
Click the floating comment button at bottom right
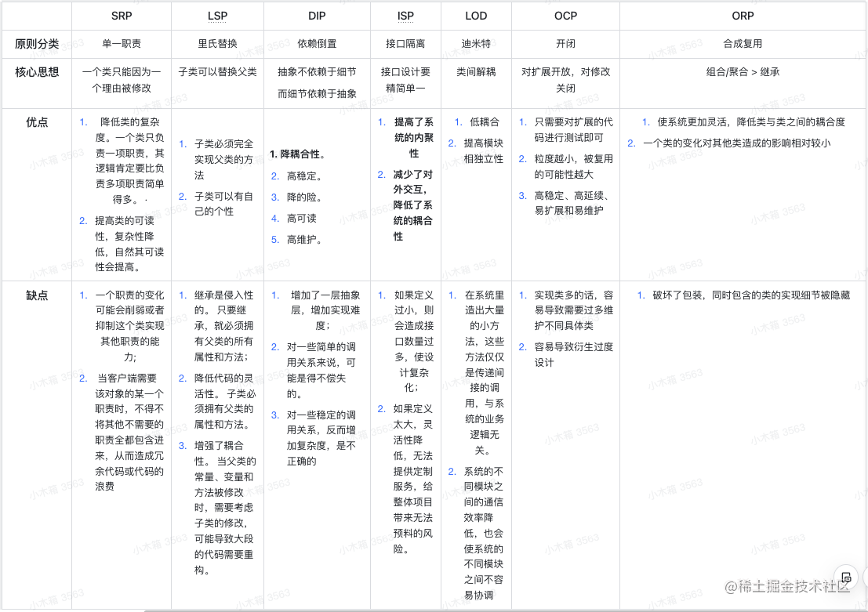click(845, 578)
